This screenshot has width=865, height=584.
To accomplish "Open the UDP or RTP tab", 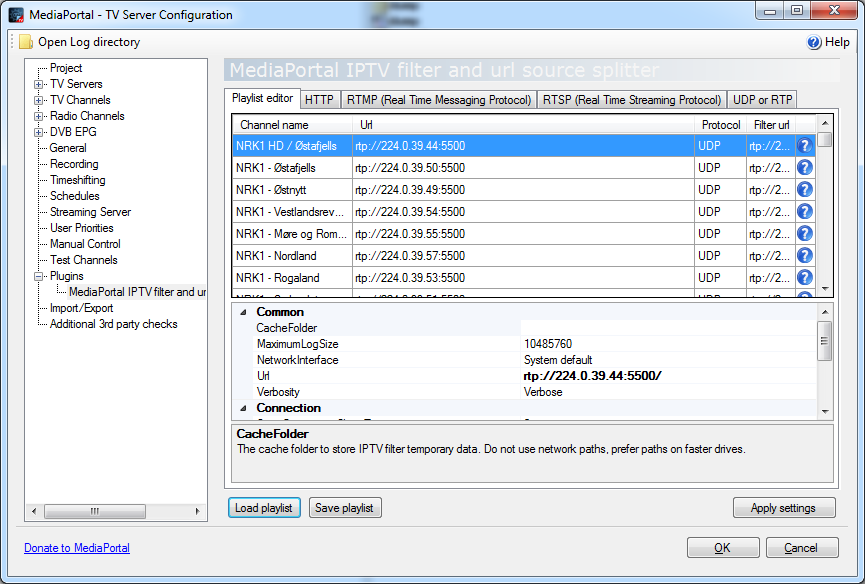I will tap(762, 100).
